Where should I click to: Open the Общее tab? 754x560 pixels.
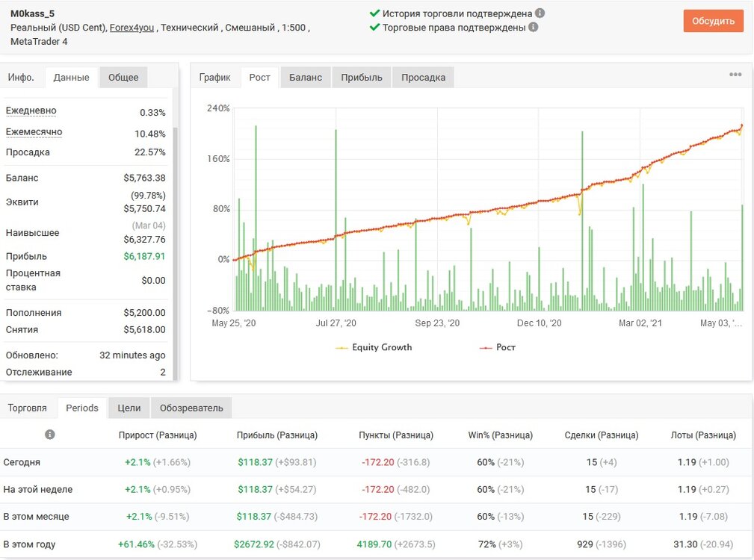123,78
